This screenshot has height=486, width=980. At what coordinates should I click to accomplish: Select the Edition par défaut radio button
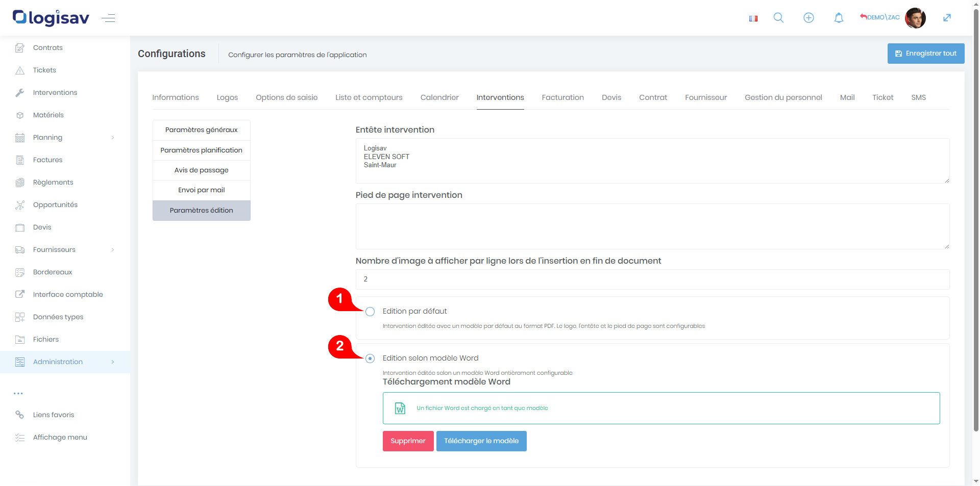pyautogui.click(x=370, y=312)
